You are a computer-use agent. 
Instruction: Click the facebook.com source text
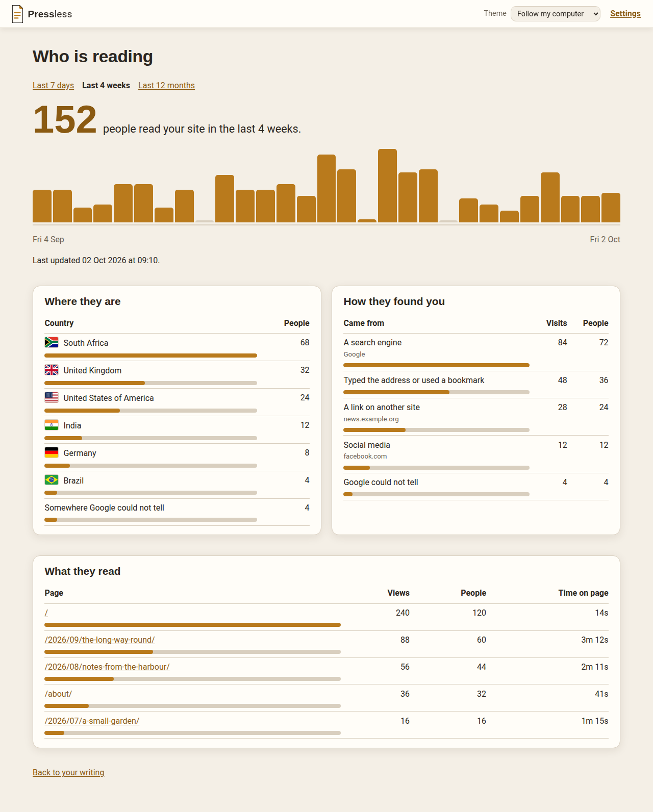(x=365, y=456)
